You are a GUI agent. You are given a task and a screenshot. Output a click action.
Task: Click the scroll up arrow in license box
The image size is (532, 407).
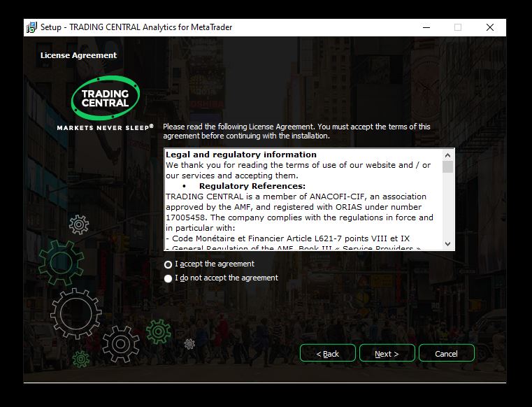click(x=448, y=154)
